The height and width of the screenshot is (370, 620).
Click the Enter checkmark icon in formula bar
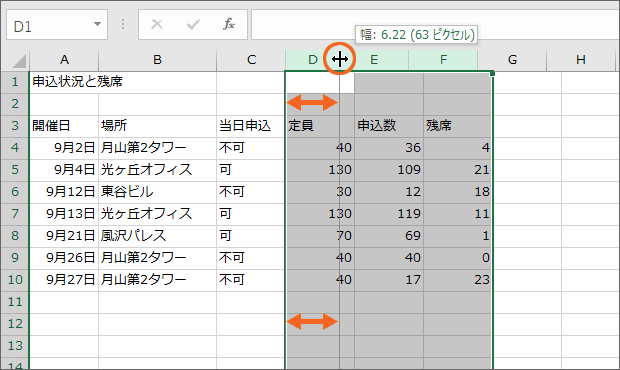pos(193,25)
